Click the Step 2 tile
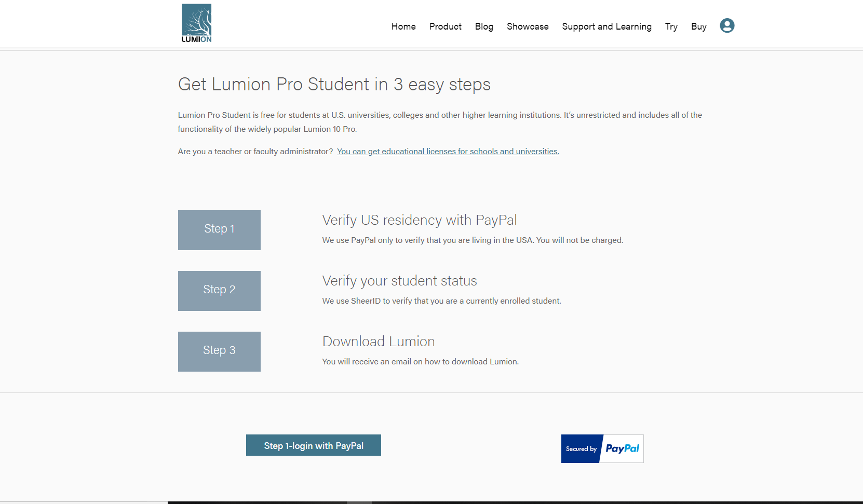Viewport: 863px width, 504px height. coord(219,291)
